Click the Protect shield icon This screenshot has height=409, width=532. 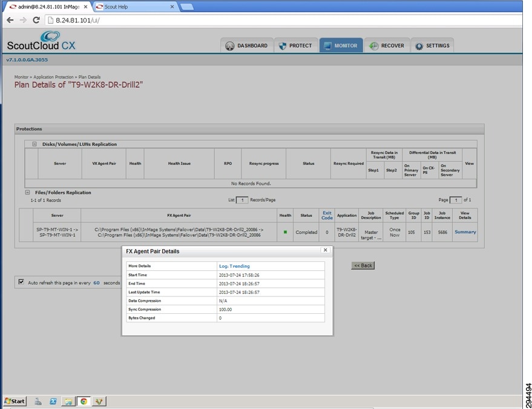(x=282, y=46)
